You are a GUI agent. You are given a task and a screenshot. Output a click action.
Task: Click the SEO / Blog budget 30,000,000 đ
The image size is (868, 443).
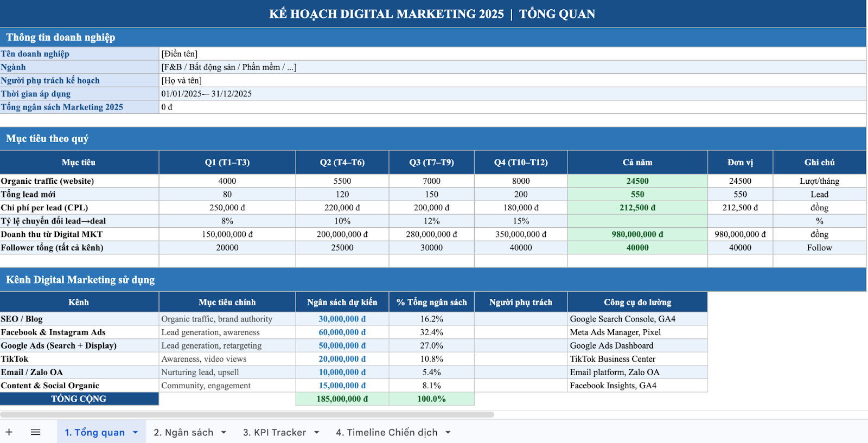point(342,319)
